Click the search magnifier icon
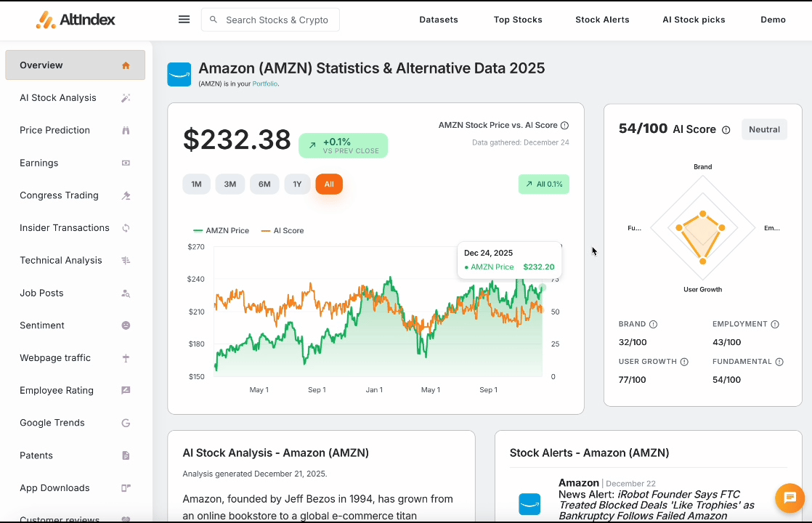The height and width of the screenshot is (523, 812). point(214,20)
